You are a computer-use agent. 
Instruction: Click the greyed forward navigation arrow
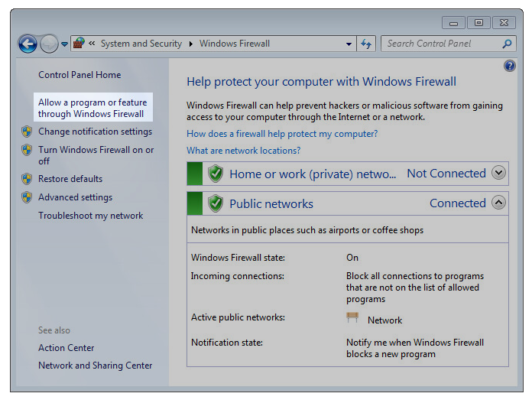(49, 44)
